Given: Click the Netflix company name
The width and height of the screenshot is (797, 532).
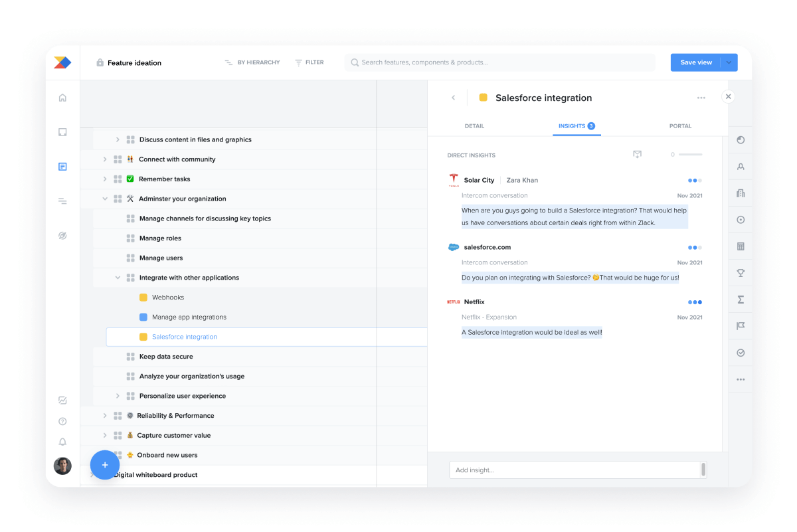Looking at the screenshot, I should click(474, 302).
